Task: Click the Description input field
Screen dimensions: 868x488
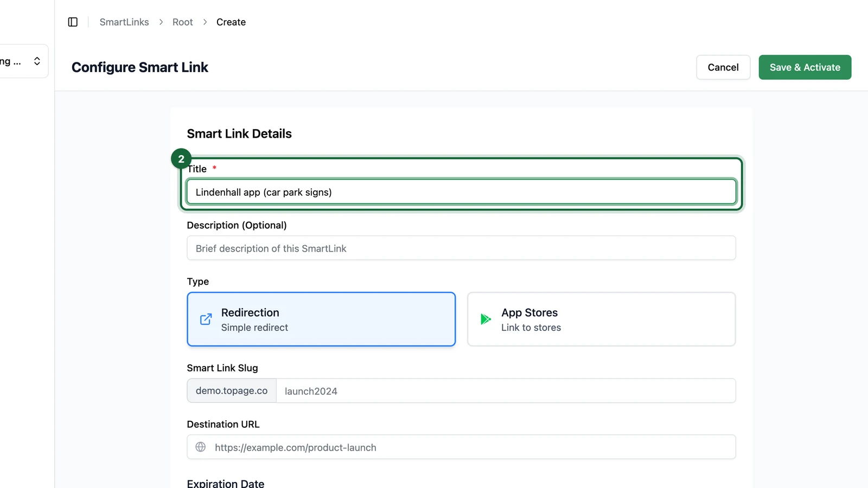Action: pyautogui.click(x=462, y=248)
